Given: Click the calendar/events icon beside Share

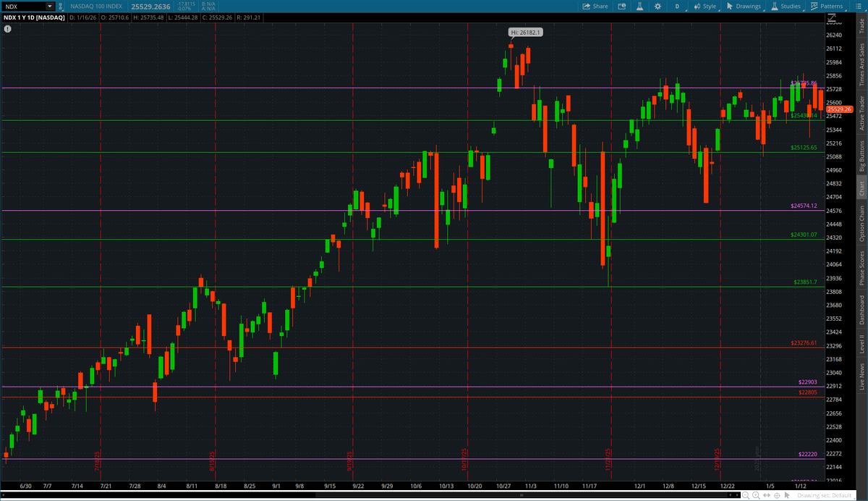Looking at the screenshot, I should (x=621, y=6).
